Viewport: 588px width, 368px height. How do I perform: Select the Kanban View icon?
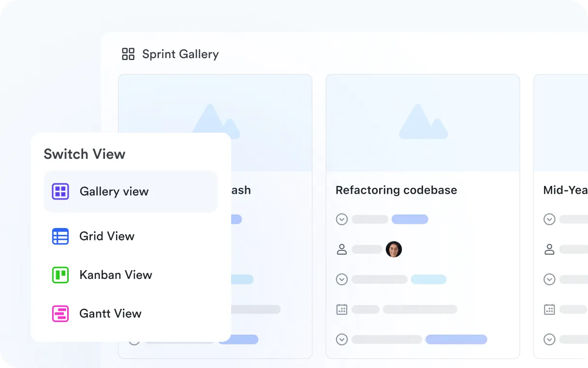coord(60,275)
